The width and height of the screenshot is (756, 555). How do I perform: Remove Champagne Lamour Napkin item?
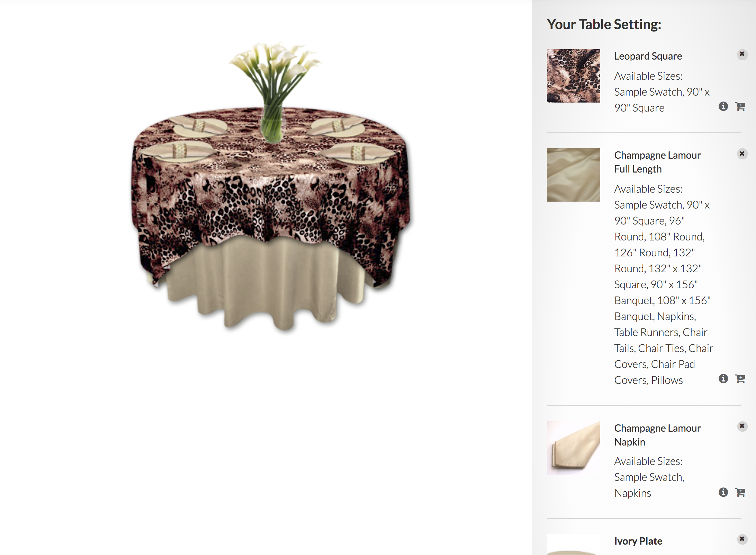tap(742, 426)
